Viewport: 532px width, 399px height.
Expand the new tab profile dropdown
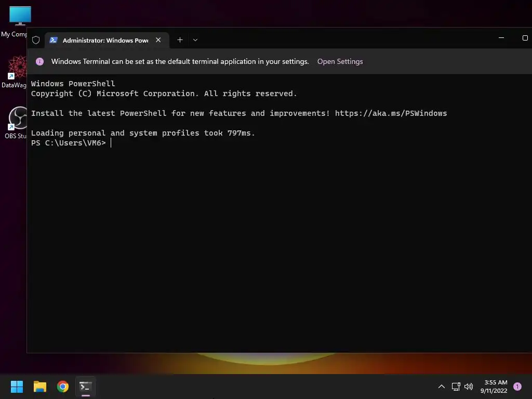pos(195,40)
